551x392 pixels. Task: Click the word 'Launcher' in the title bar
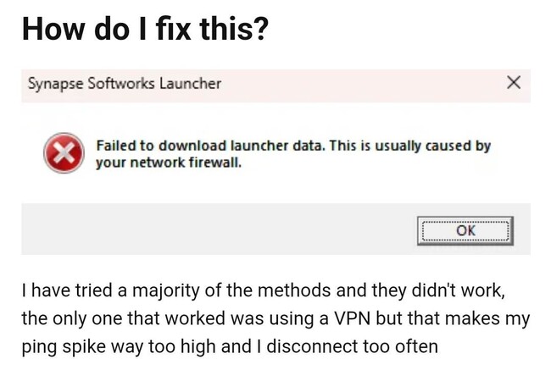[191, 84]
